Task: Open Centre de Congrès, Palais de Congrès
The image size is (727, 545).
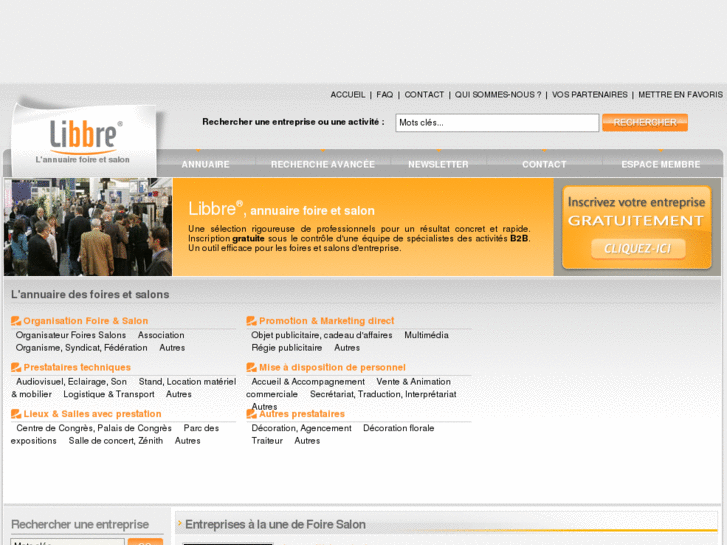Action: click(x=94, y=428)
